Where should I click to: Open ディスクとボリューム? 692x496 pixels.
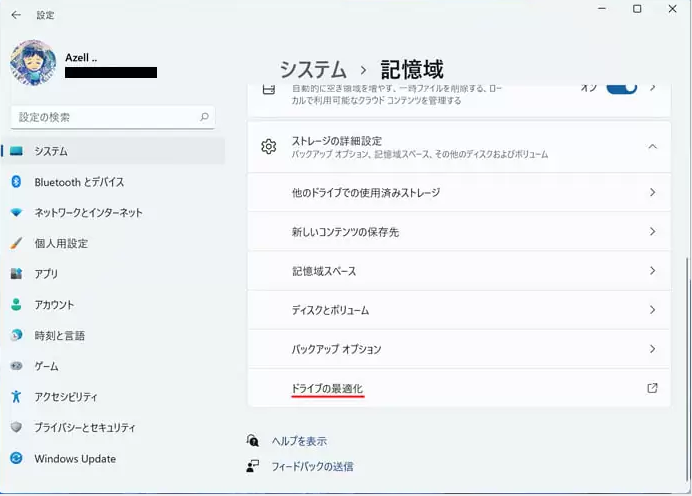click(x=459, y=310)
